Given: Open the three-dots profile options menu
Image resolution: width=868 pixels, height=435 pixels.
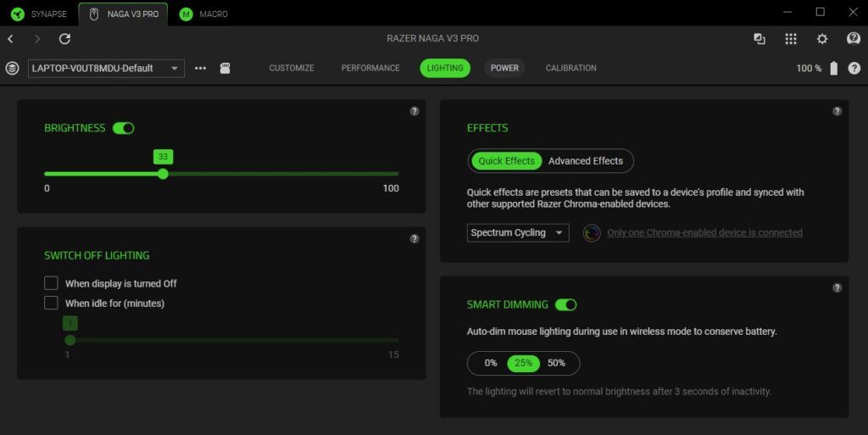Looking at the screenshot, I should [x=200, y=68].
